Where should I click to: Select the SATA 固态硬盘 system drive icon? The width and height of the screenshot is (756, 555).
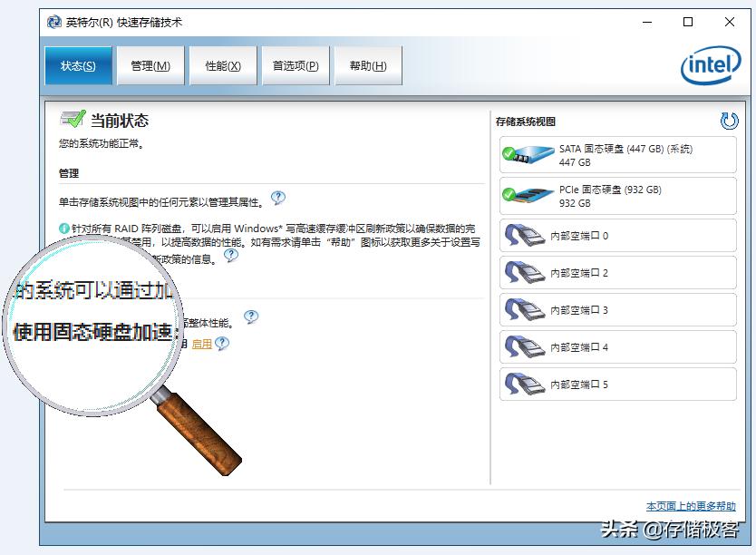[x=528, y=155]
